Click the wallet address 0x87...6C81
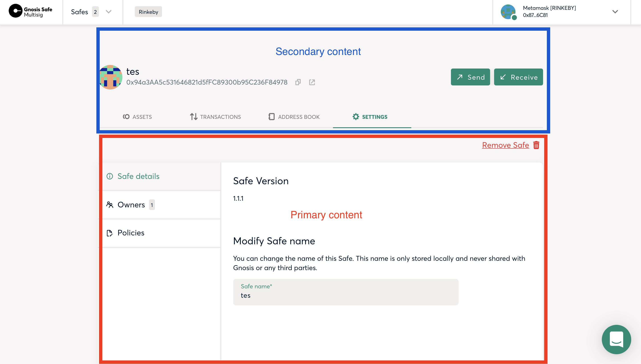The width and height of the screenshot is (641, 364). click(535, 15)
